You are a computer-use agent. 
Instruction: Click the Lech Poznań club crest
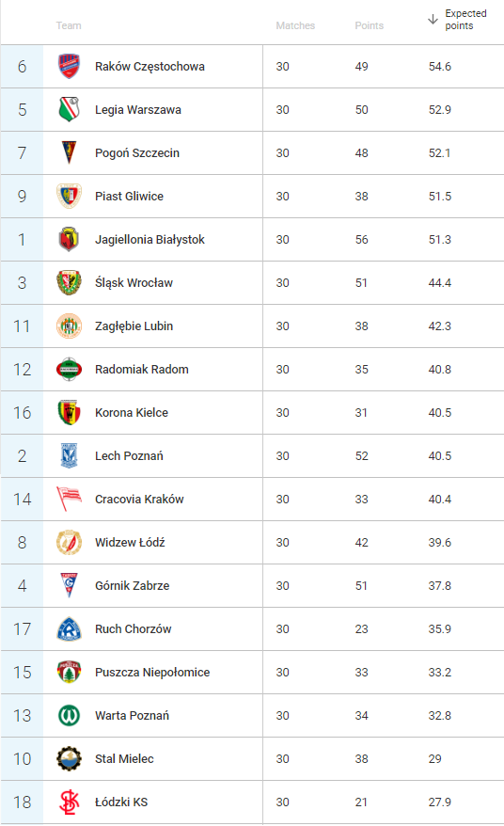point(69,455)
